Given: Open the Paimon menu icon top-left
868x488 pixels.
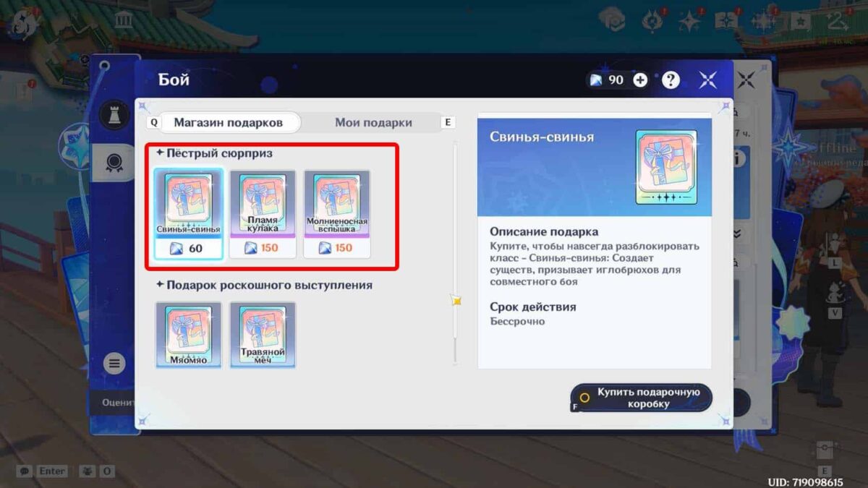Looking at the screenshot, I should click(x=22, y=23).
